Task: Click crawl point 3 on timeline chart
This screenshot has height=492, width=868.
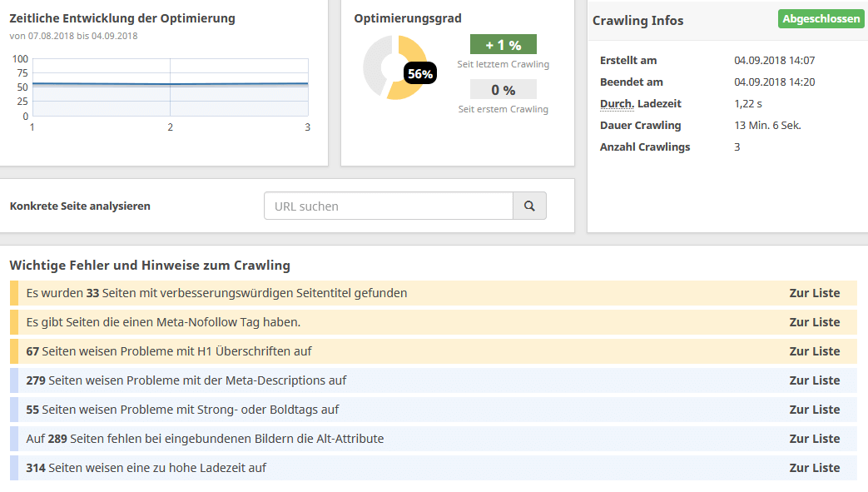Action: coord(307,84)
